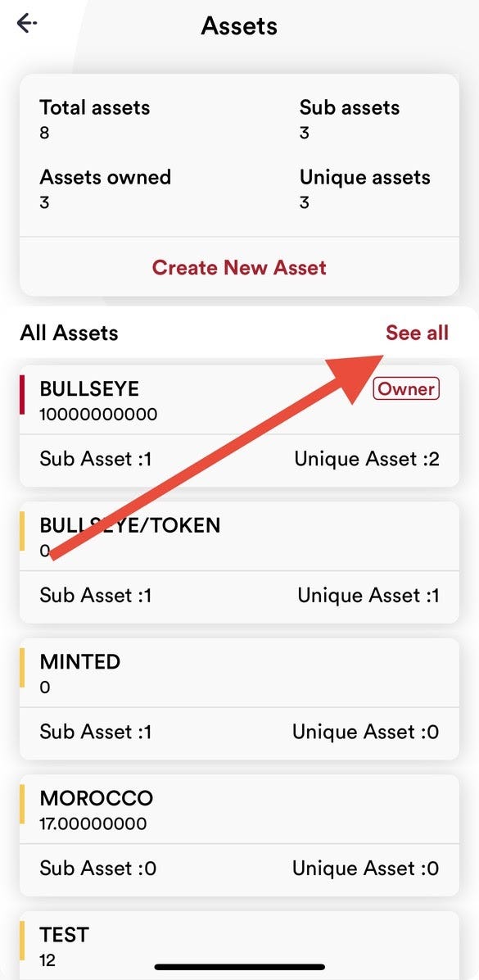Click the Create New Asset button
479x980 pixels.
tap(239, 267)
